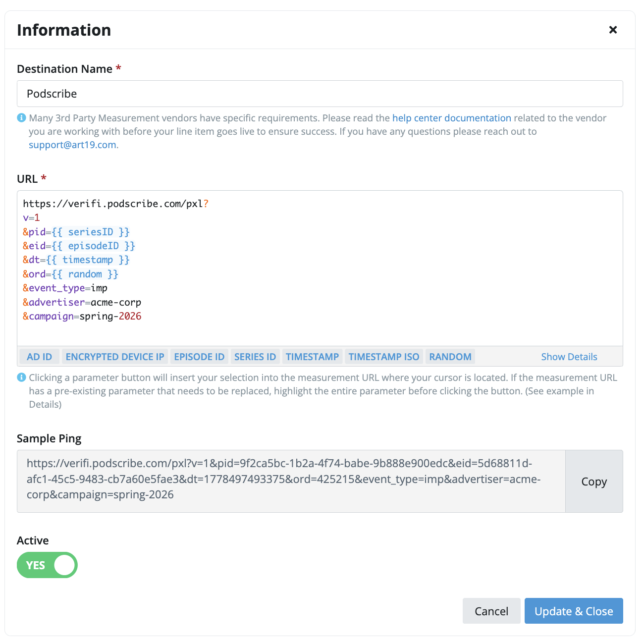Insert the EPISODE ID parameter
The width and height of the screenshot is (644, 644).
[x=199, y=357]
